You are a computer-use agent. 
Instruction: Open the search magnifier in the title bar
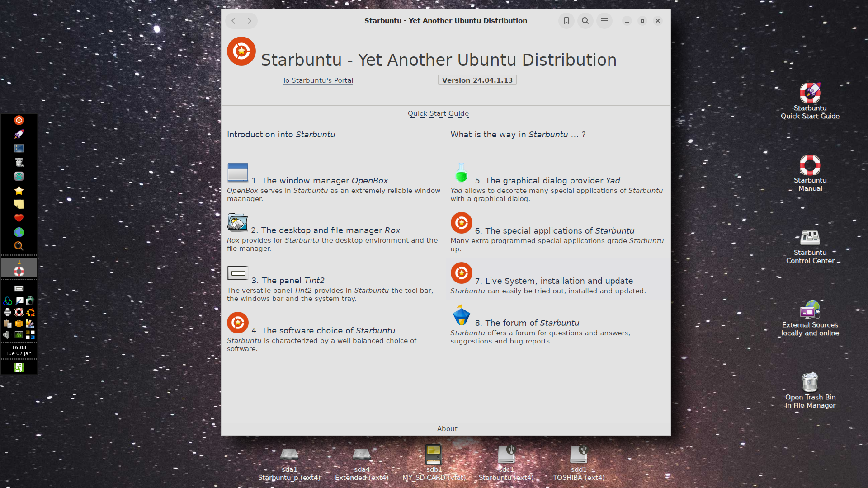(585, 21)
